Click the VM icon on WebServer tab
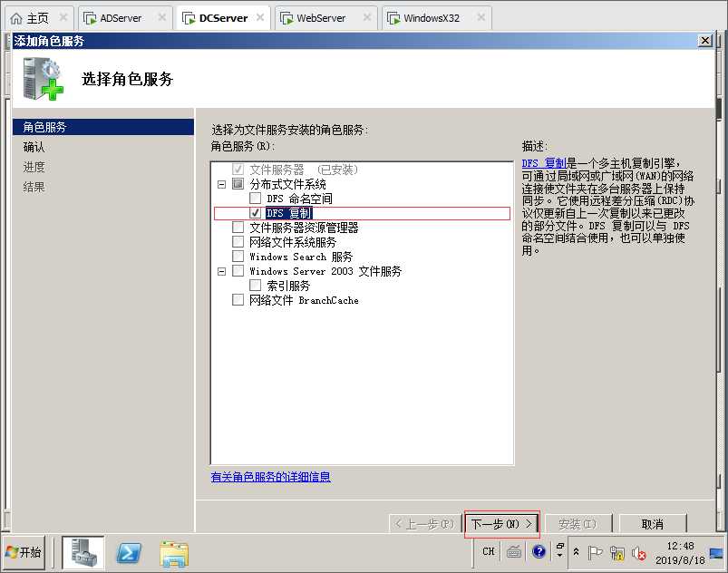Viewport: 728px width, 573px height. point(286,18)
